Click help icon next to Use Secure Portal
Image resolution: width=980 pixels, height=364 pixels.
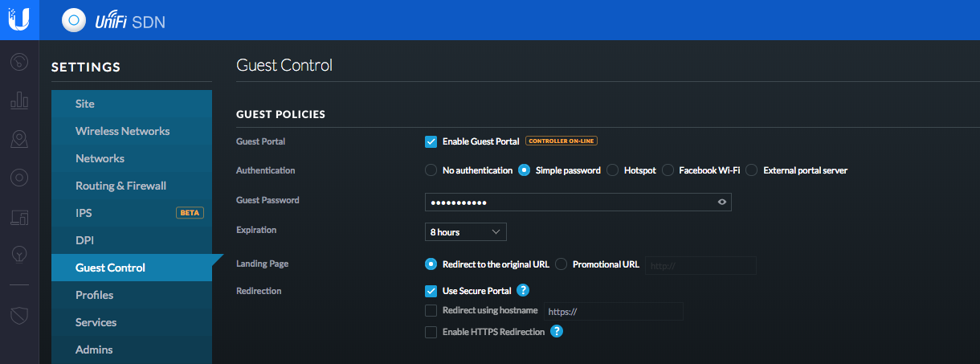click(523, 291)
